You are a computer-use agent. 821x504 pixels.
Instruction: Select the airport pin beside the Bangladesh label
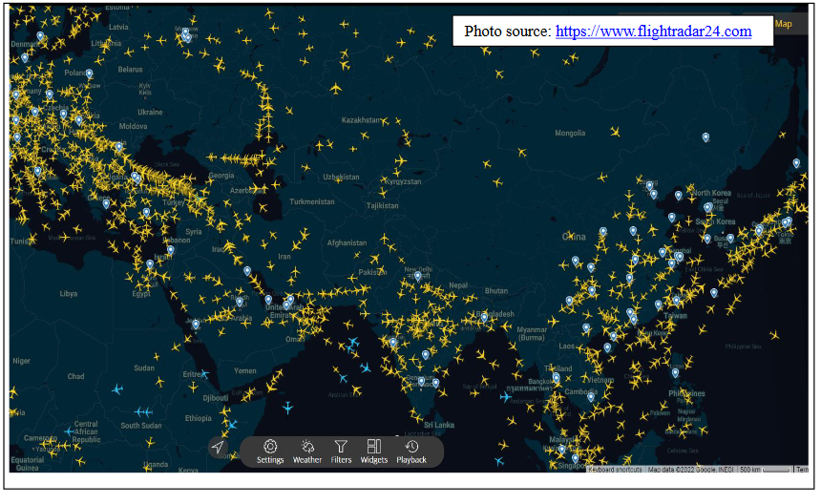click(x=484, y=317)
